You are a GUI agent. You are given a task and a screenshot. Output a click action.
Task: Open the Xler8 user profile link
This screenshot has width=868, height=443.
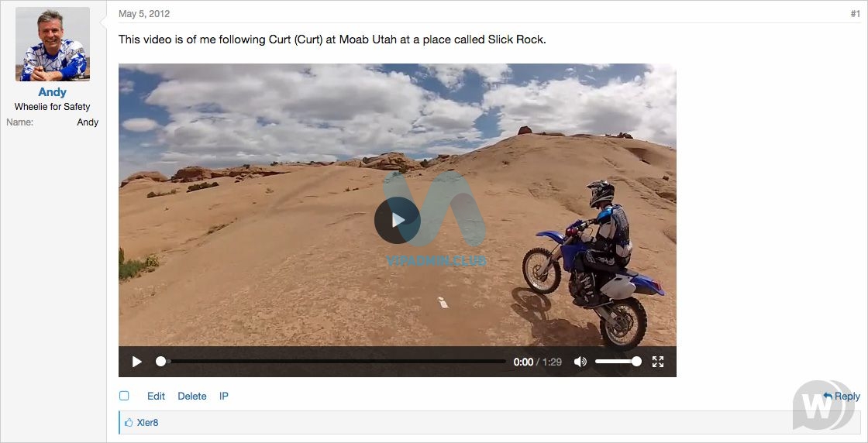(x=147, y=423)
